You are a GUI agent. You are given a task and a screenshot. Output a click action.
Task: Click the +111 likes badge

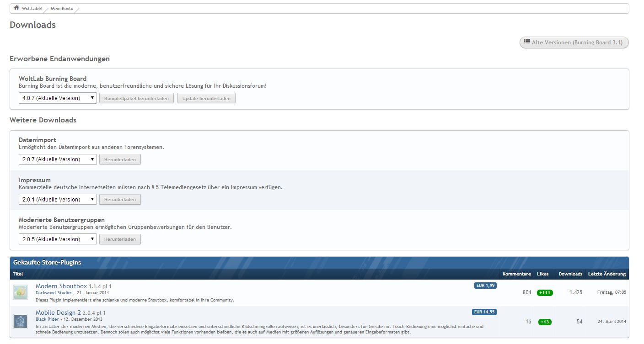pos(545,293)
